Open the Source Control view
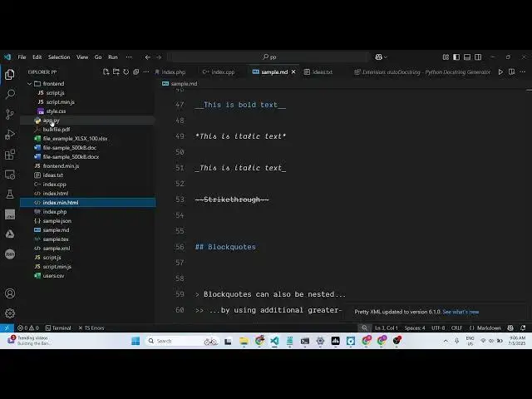Viewport: 532px width, 399px height. coord(10,114)
